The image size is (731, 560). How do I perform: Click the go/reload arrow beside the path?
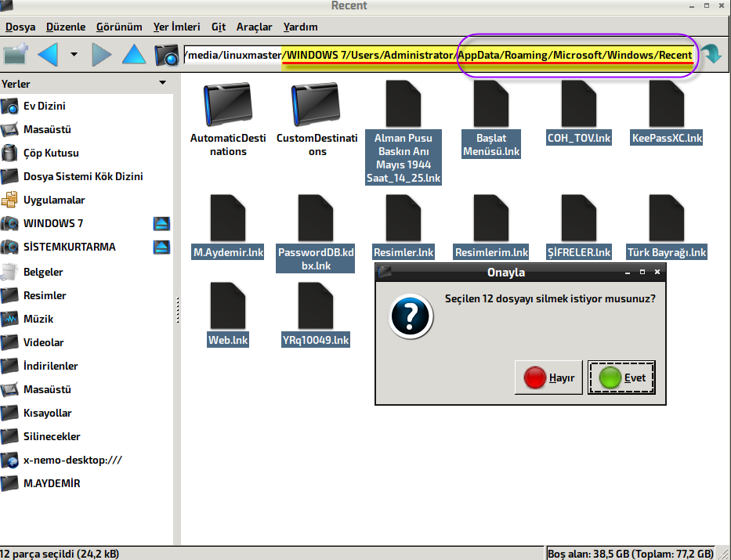point(711,55)
